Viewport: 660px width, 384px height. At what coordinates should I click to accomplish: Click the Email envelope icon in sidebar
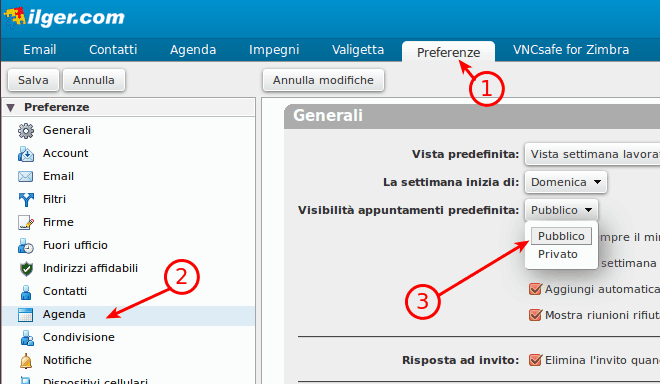[x=26, y=176]
